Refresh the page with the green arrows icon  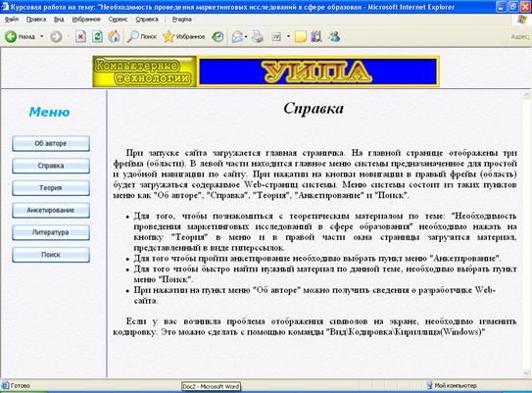[97, 36]
